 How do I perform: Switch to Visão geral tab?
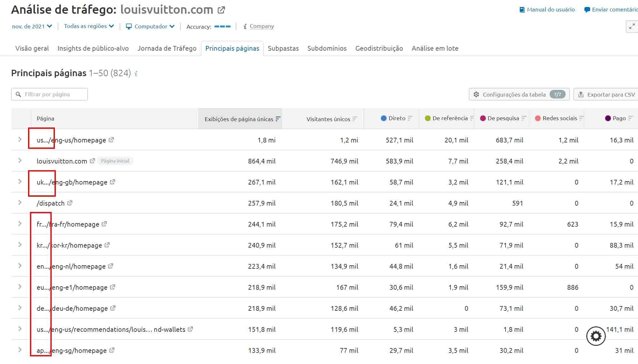point(32,48)
